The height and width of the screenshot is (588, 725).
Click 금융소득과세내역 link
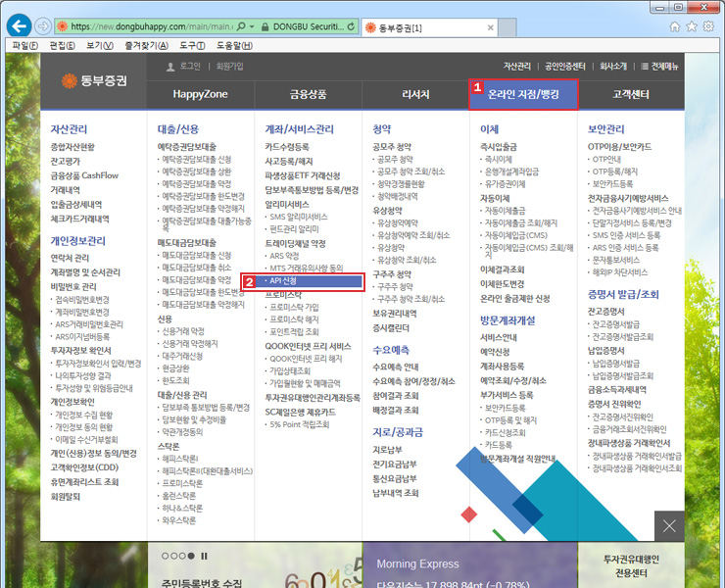tap(617, 390)
